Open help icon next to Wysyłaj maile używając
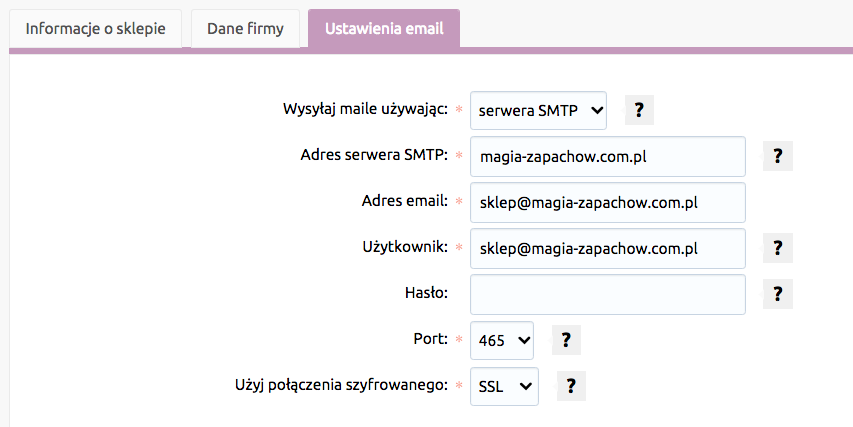Viewport: 853px width, 427px height. 639,110
